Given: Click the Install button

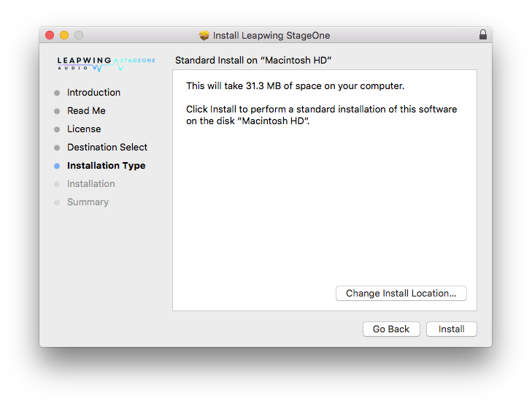Looking at the screenshot, I should pos(451,329).
